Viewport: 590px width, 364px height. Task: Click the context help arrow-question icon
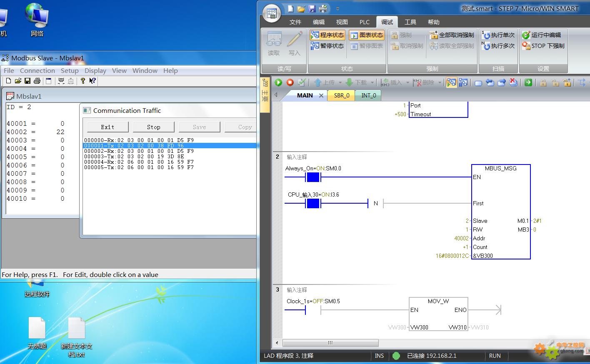[92, 81]
